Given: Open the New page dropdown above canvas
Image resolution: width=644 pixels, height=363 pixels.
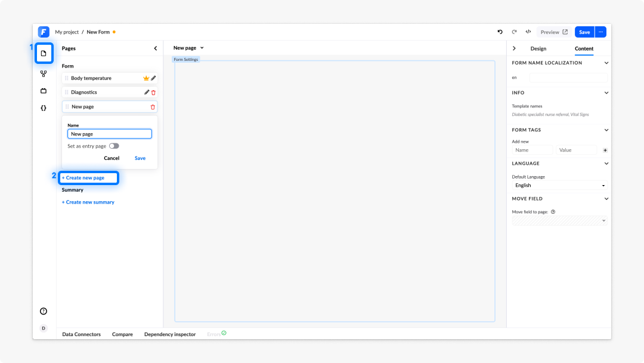Looking at the screenshot, I should point(188,48).
